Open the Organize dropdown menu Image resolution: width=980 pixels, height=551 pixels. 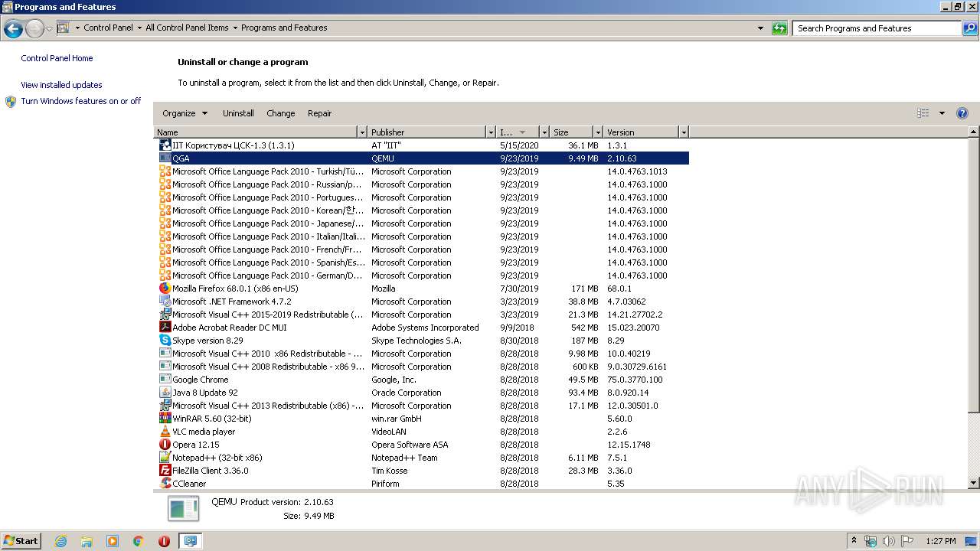point(185,113)
